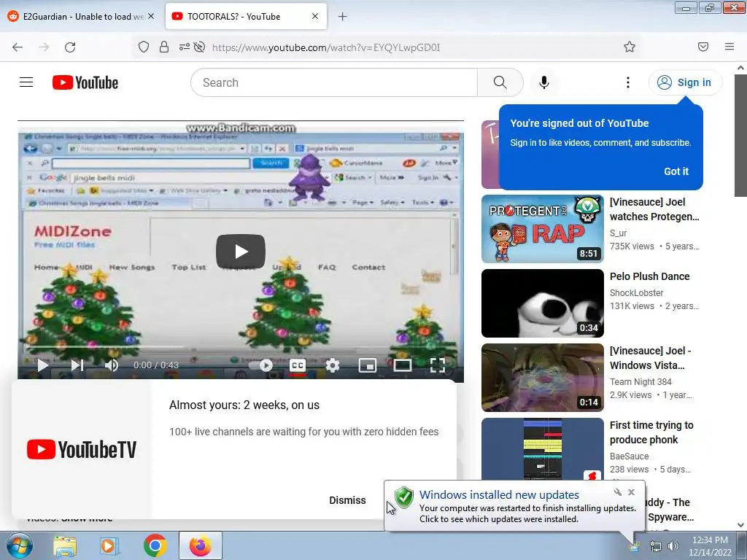Open network tray icon
This screenshot has height=560, width=747.
click(656, 546)
